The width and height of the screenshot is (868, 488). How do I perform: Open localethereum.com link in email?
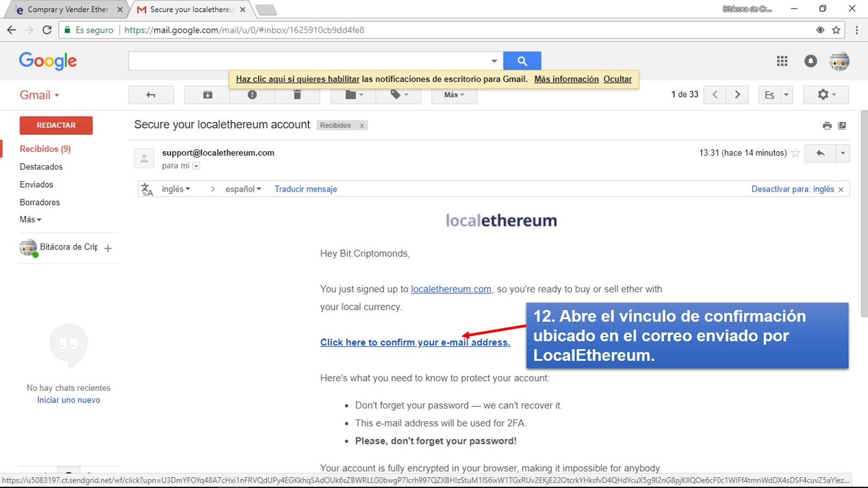click(x=451, y=289)
